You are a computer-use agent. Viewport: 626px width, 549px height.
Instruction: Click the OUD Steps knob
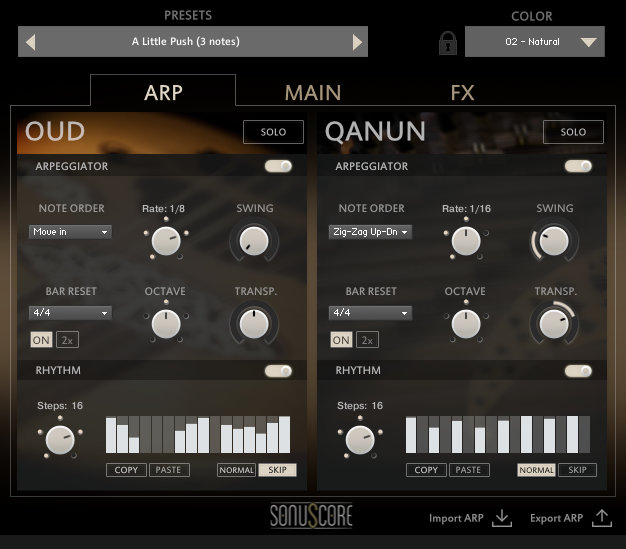(60, 440)
